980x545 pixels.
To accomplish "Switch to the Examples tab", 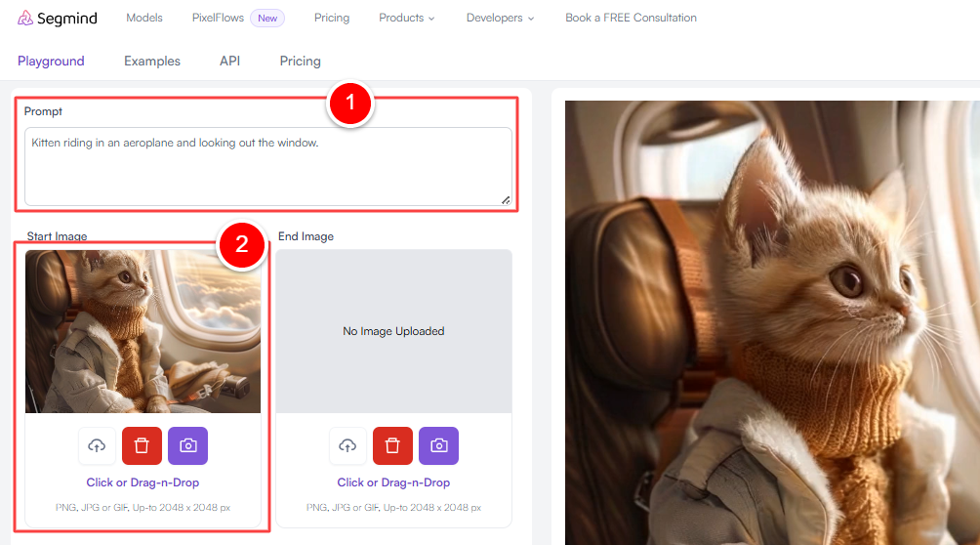I will (x=152, y=61).
